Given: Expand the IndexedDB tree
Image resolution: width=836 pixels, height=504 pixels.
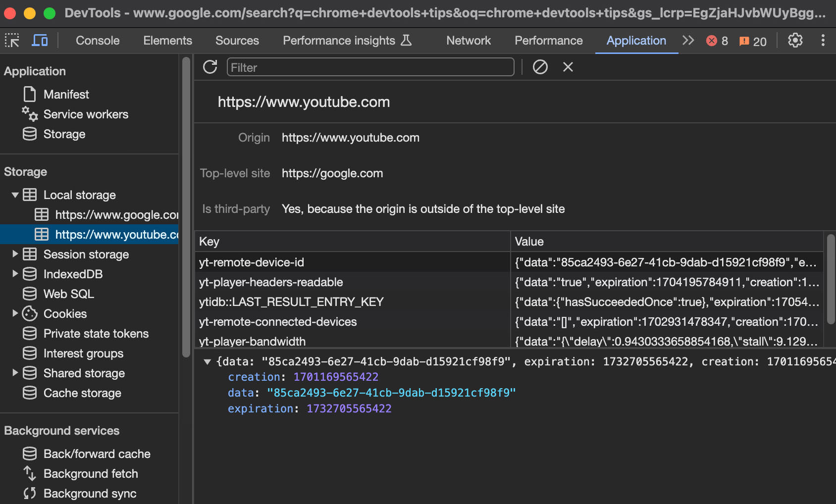Looking at the screenshot, I should pos(15,274).
